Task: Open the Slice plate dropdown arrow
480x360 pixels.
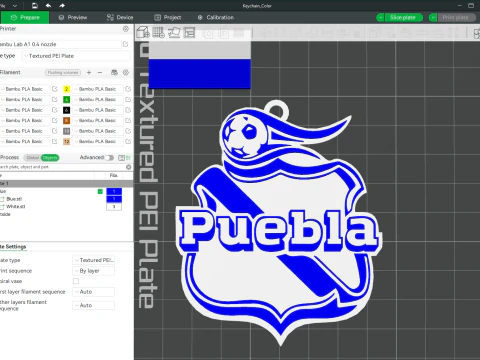Action: click(380, 17)
